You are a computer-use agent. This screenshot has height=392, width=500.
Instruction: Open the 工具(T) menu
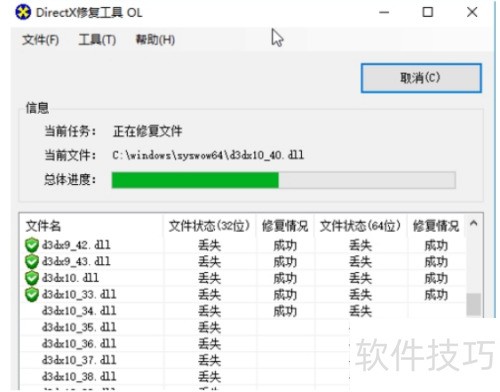click(x=97, y=40)
